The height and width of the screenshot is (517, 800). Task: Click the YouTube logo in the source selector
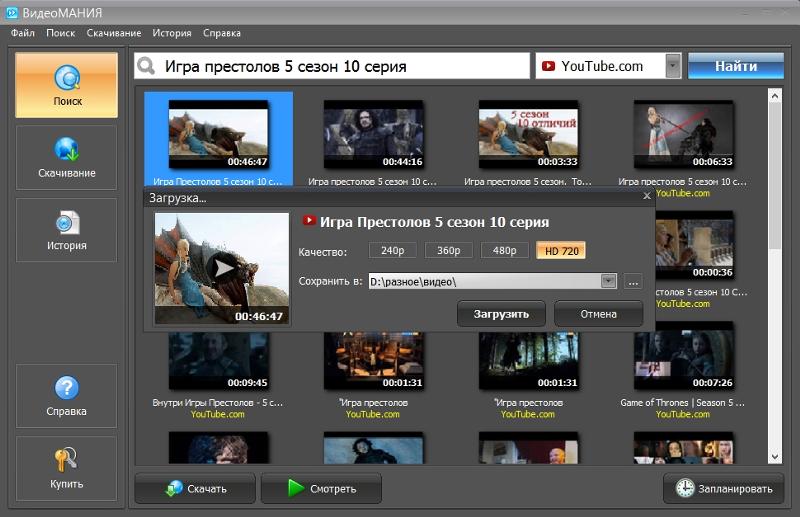[x=548, y=66]
